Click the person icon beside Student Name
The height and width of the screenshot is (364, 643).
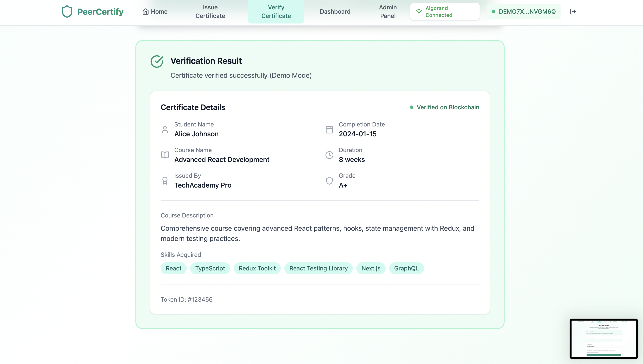click(165, 129)
